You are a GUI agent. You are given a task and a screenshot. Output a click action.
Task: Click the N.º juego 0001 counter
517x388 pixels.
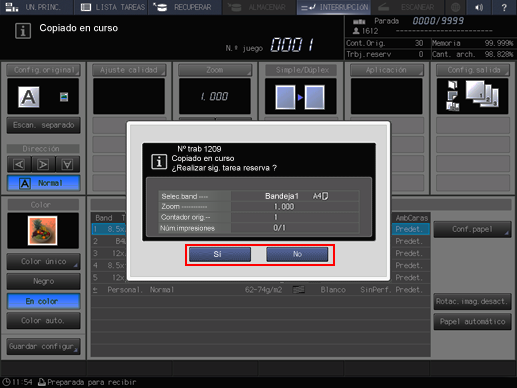(x=292, y=45)
